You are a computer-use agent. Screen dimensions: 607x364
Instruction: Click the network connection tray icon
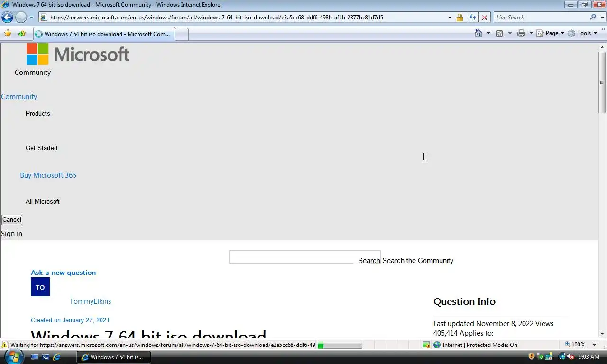click(562, 356)
